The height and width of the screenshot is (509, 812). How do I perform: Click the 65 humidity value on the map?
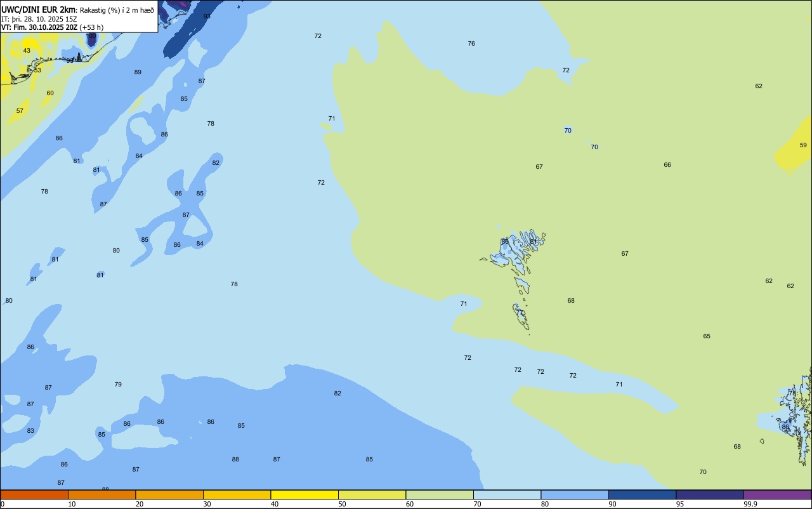(707, 336)
